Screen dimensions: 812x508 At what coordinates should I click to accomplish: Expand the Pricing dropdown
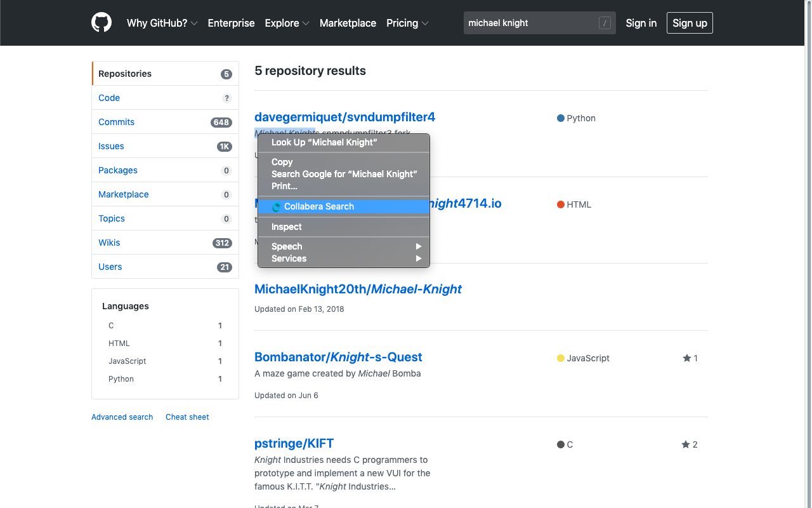[407, 23]
